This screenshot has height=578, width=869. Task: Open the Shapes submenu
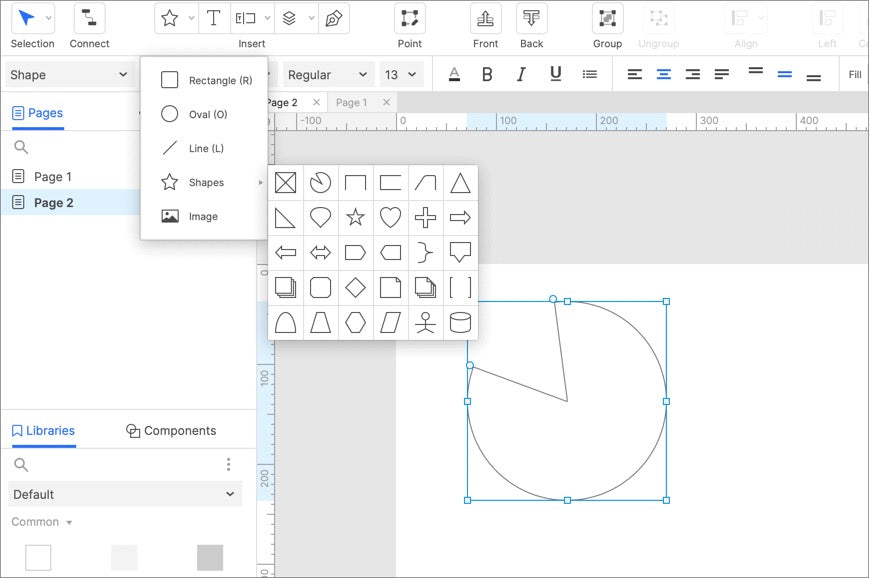click(205, 182)
